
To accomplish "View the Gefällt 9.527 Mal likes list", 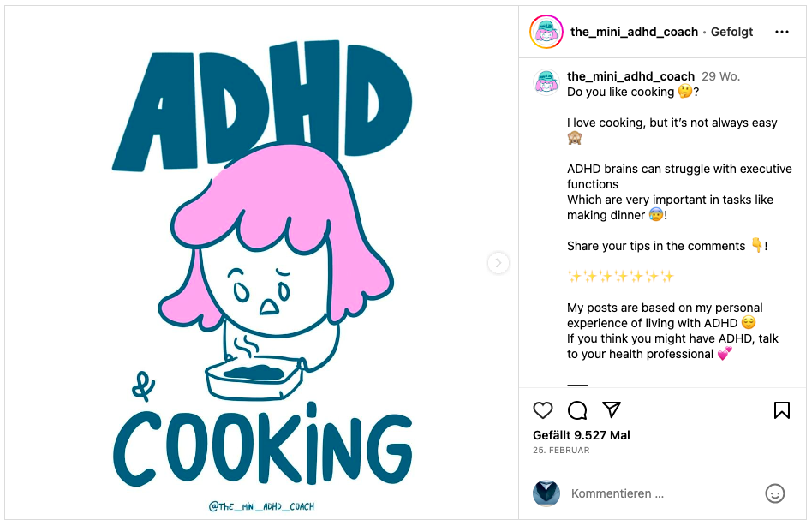I will [582, 435].
